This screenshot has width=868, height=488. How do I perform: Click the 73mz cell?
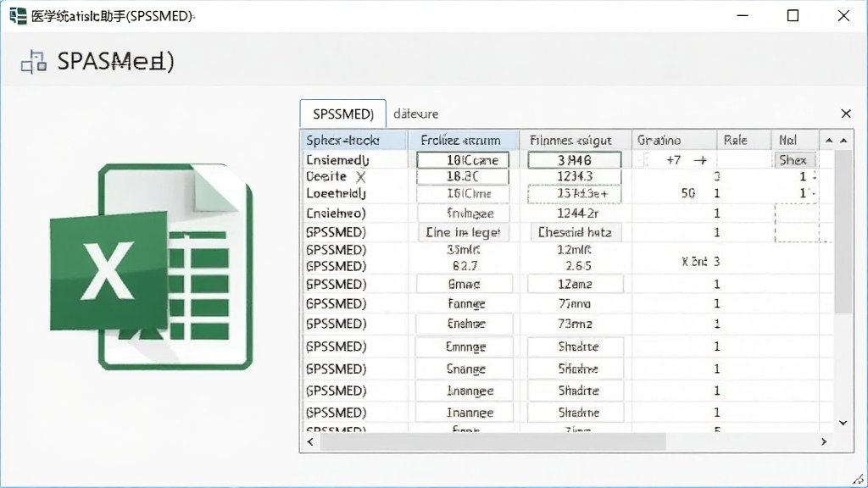(x=576, y=324)
